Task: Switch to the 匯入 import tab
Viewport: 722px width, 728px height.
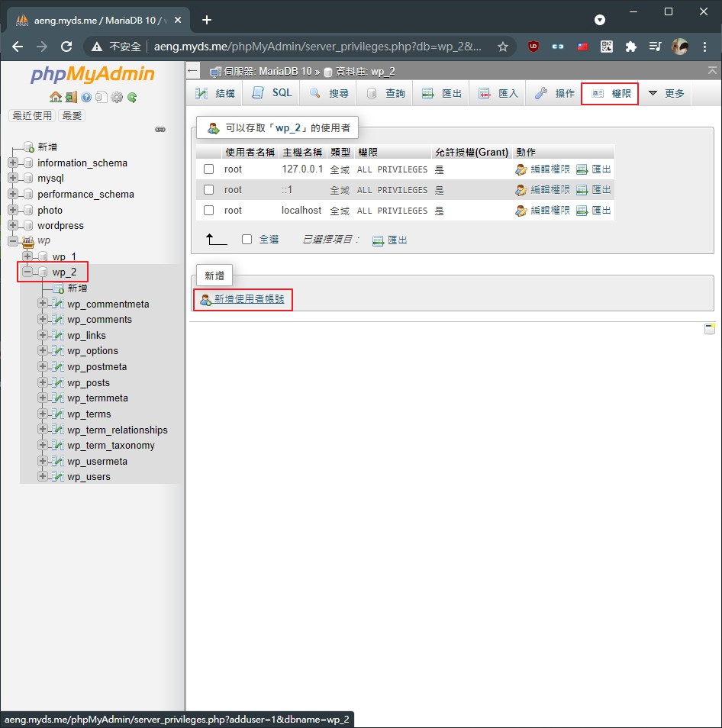Action: tap(498, 93)
